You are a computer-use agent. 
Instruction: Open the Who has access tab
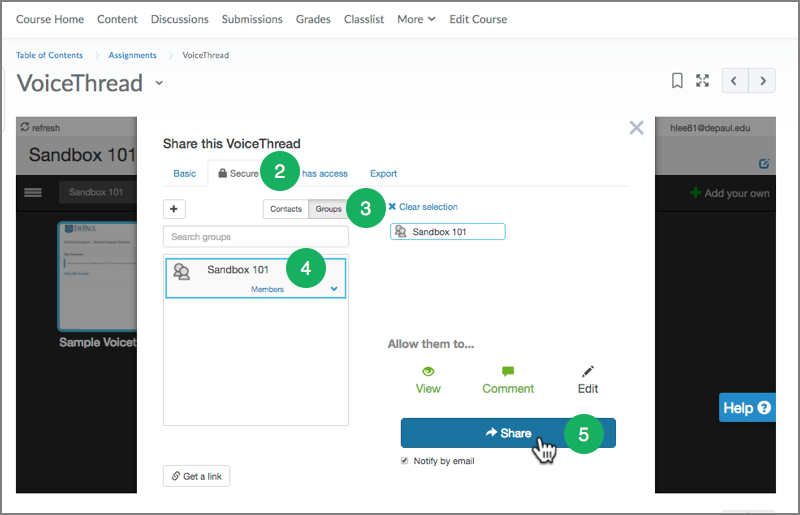tap(324, 174)
